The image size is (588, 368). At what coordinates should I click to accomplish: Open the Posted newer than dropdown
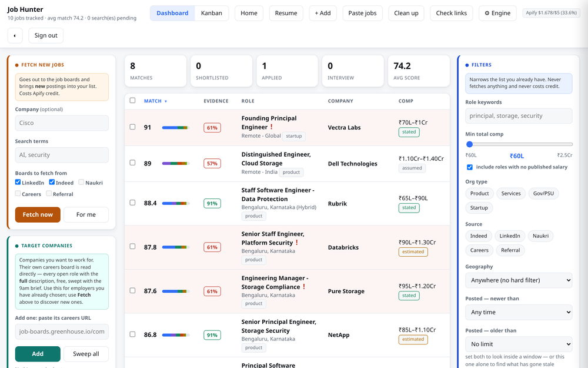519,312
